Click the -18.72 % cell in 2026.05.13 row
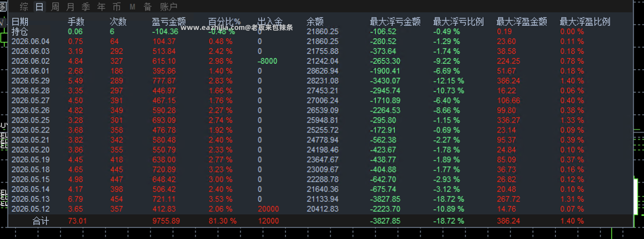 click(x=448, y=199)
